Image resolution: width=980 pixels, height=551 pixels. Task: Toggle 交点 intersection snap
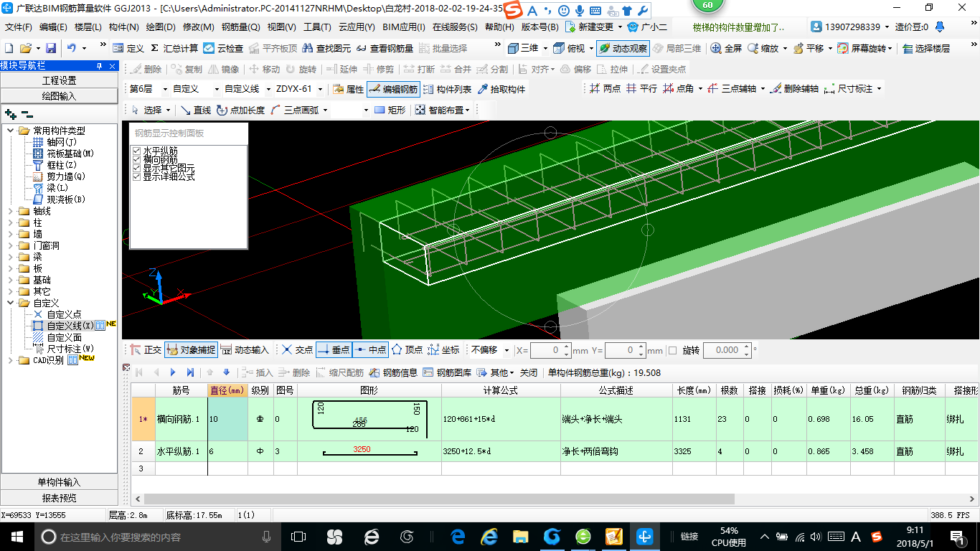[297, 350]
